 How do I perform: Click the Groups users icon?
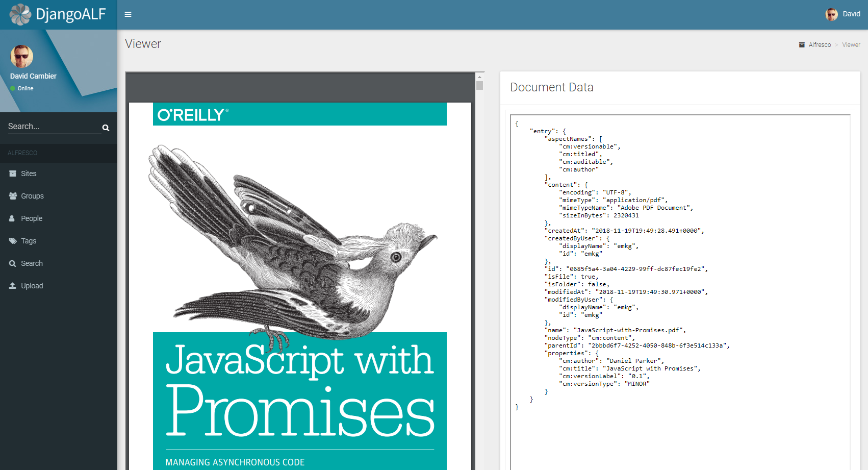point(13,196)
